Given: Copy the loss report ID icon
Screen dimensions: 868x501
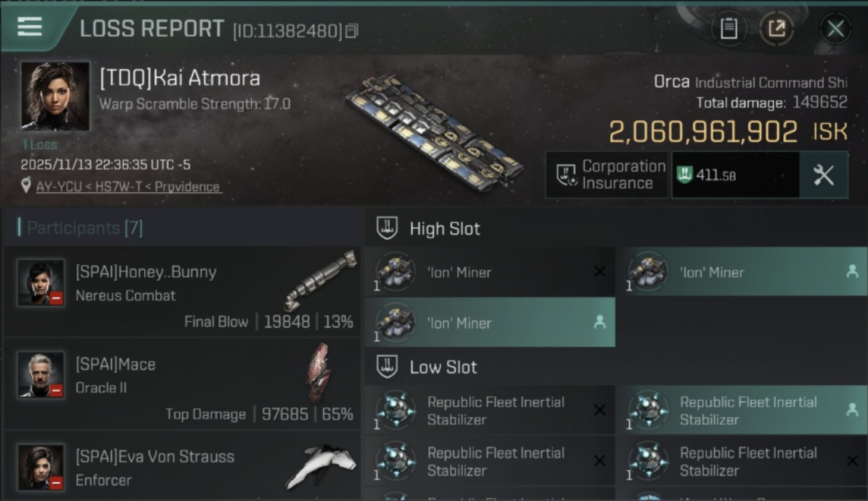Looking at the screenshot, I should (x=352, y=31).
